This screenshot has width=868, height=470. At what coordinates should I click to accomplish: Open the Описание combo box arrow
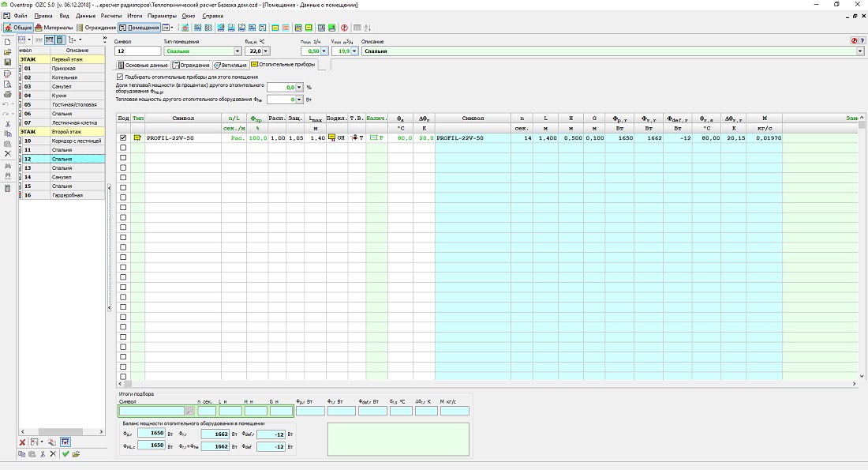(x=860, y=51)
